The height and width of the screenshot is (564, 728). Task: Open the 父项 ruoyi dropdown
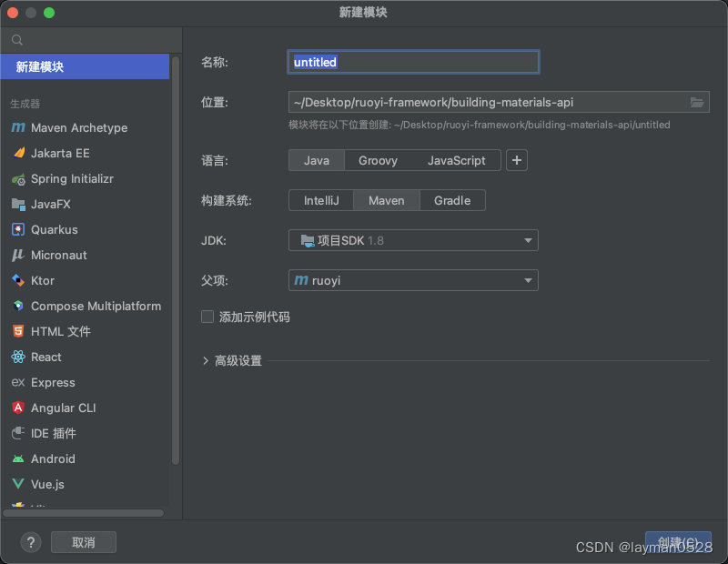click(413, 280)
